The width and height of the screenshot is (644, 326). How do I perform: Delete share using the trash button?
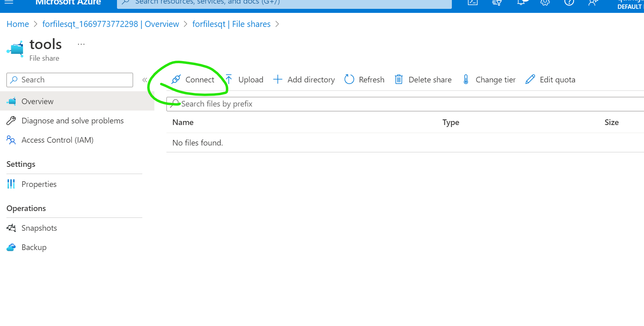(423, 80)
